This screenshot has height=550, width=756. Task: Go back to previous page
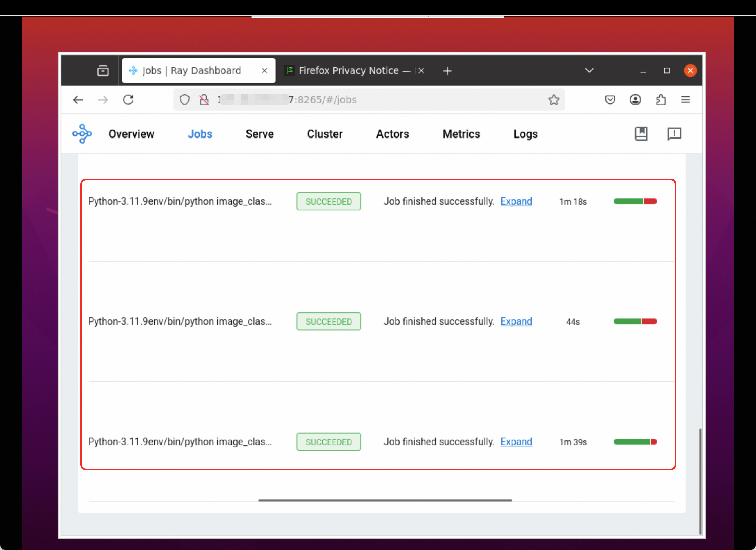(78, 100)
